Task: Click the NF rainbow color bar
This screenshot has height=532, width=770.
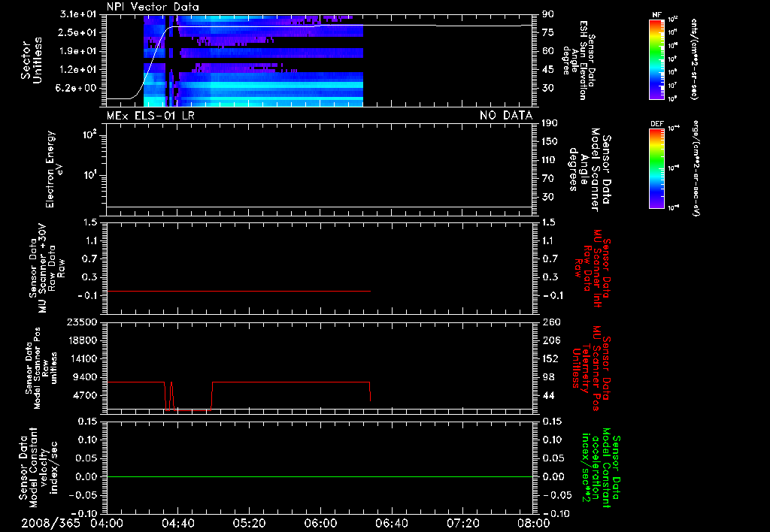Action: tap(656, 59)
